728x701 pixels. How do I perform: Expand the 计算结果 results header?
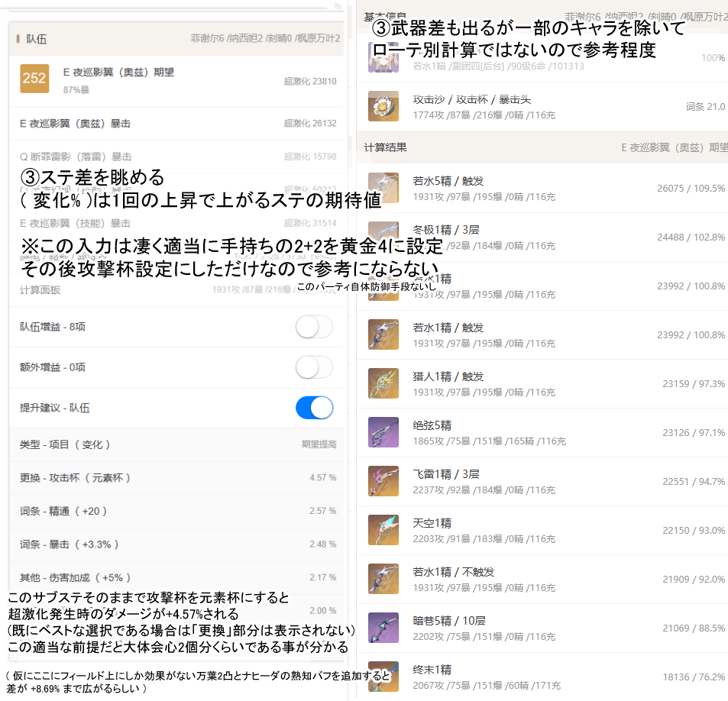coord(542,147)
